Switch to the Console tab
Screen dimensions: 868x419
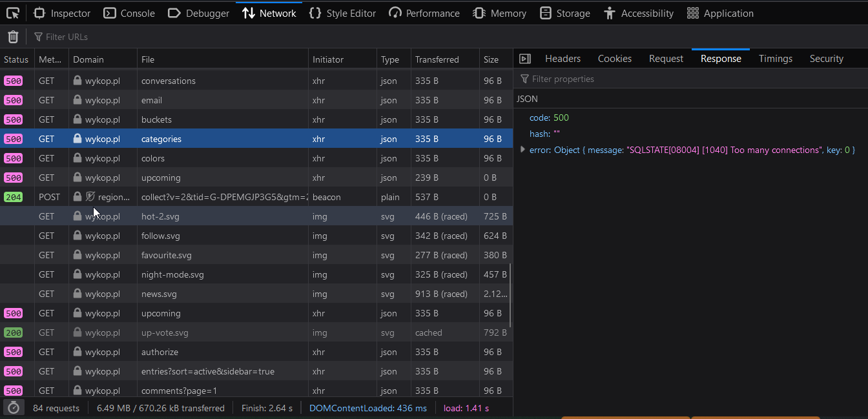(129, 13)
